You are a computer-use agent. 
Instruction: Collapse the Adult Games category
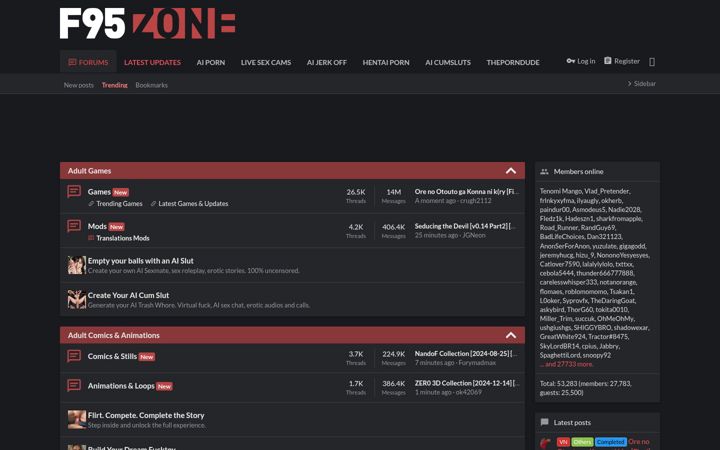(511, 171)
